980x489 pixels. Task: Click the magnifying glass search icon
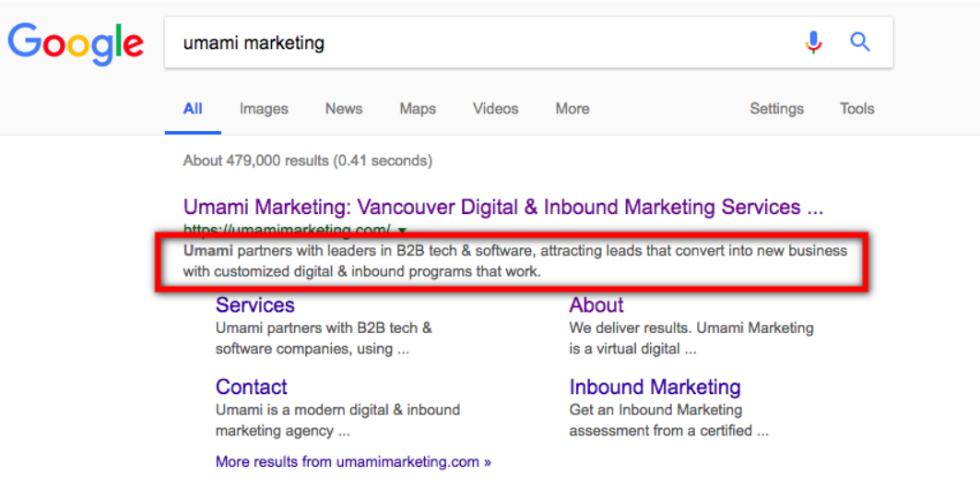coord(860,42)
